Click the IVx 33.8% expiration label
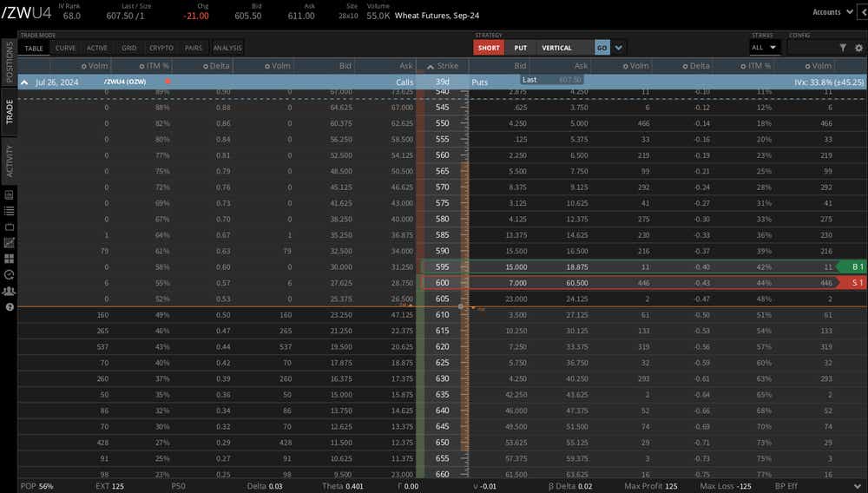The width and height of the screenshot is (868, 493). pos(829,82)
